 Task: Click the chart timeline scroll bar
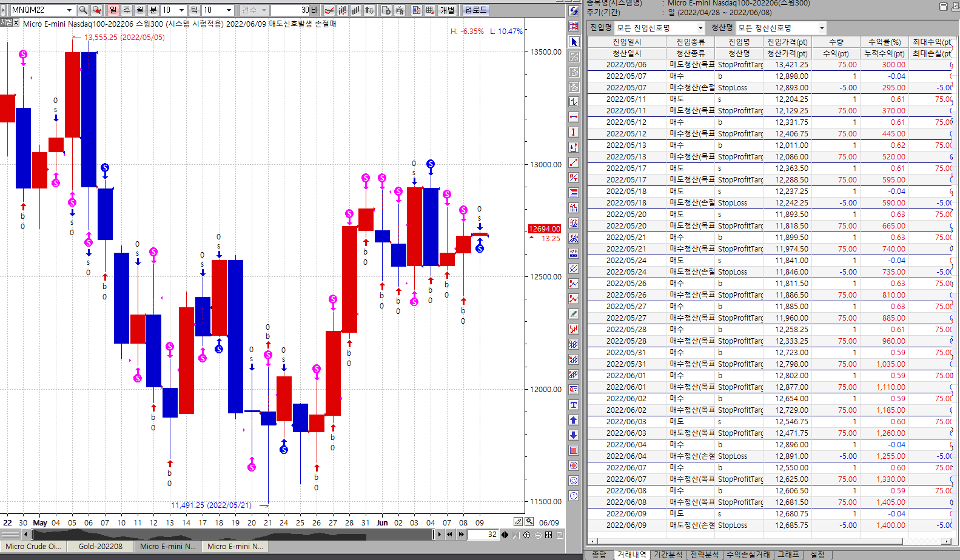[230, 535]
